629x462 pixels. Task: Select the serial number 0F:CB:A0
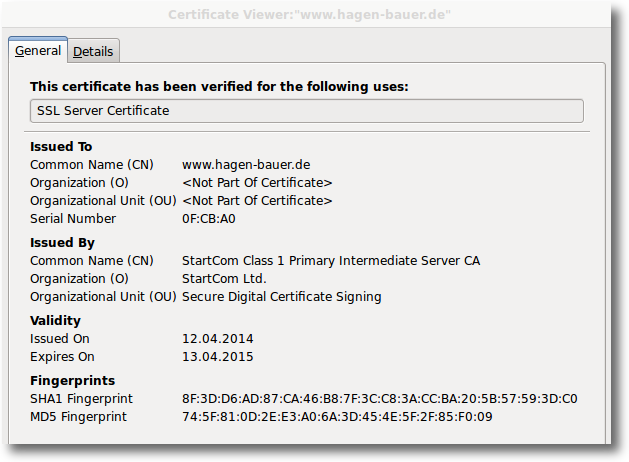[x=209, y=219]
